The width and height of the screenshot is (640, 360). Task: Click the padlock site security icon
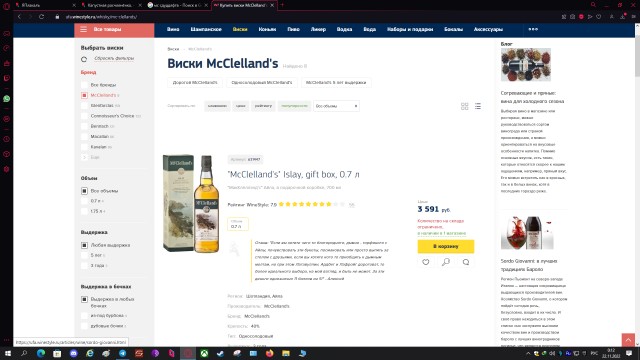(x=58, y=17)
